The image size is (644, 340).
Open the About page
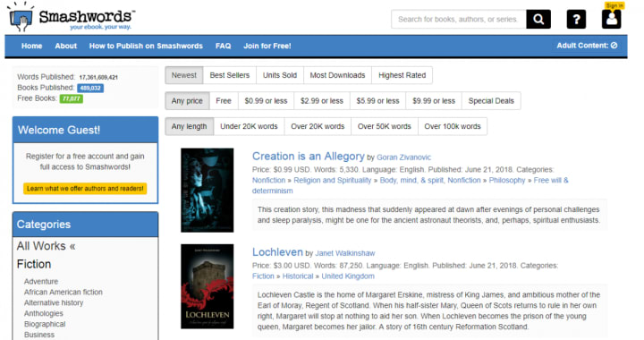point(65,46)
